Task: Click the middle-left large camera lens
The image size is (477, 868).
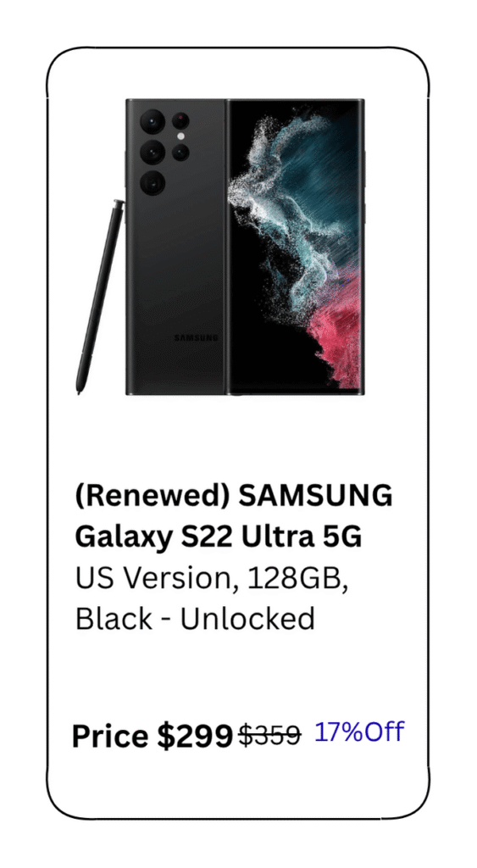Action: pos(153,153)
